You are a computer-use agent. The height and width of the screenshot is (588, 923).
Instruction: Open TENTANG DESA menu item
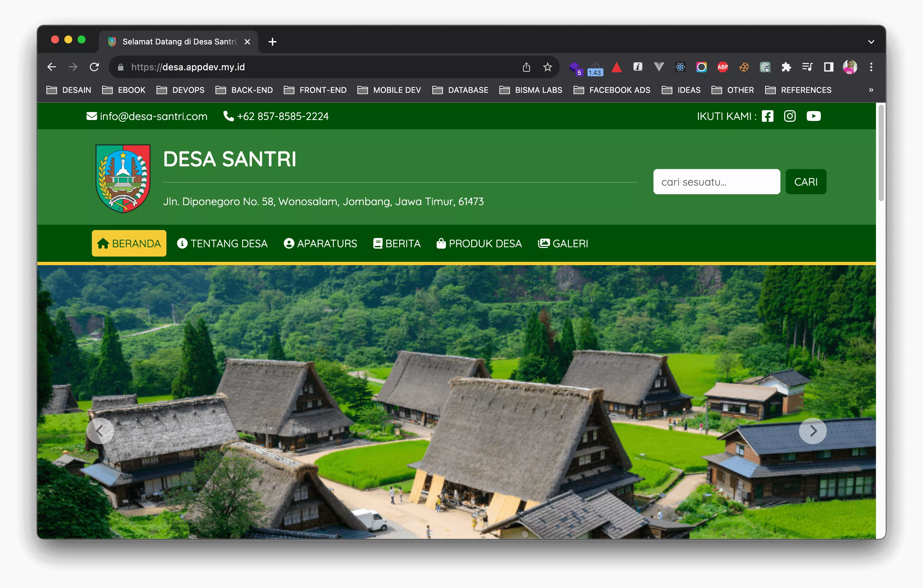pyautogui.click(x=222, y=243)
